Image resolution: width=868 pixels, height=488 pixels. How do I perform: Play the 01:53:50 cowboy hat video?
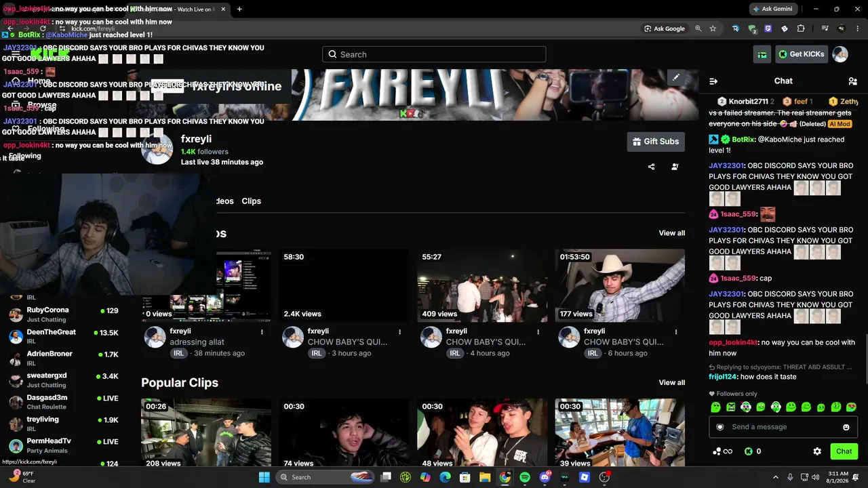pos(620,285)
